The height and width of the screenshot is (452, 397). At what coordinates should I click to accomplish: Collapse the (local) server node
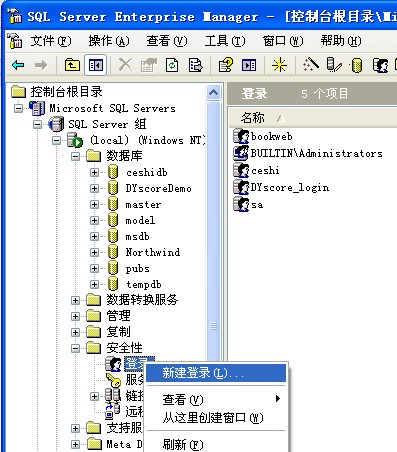pyautogui.click(x=56, y=140)
